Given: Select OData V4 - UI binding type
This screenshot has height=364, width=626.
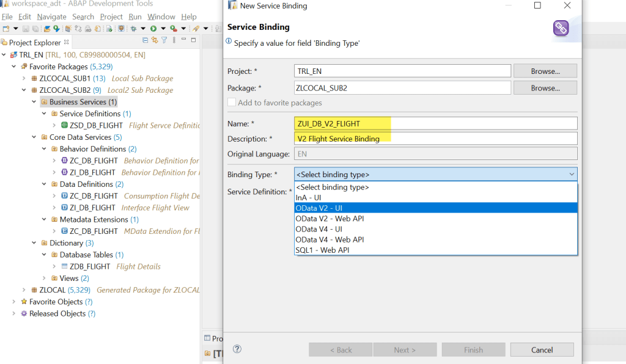Looking at the screenshot, I should (x=319, y=229).
